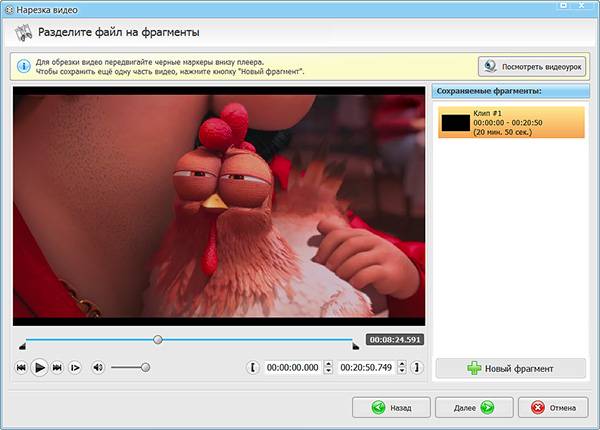This screenshot has width=600, height=430.
Task: Close the Нарезка видео window
Action: click(583, 5)
